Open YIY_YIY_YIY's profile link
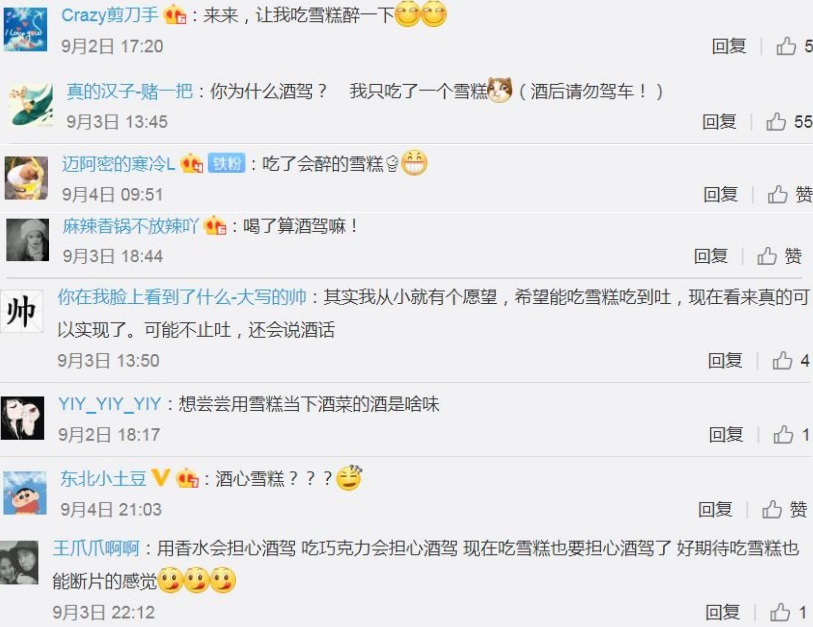The width and height of the screenshot is (813, 627). pos(110,403)
